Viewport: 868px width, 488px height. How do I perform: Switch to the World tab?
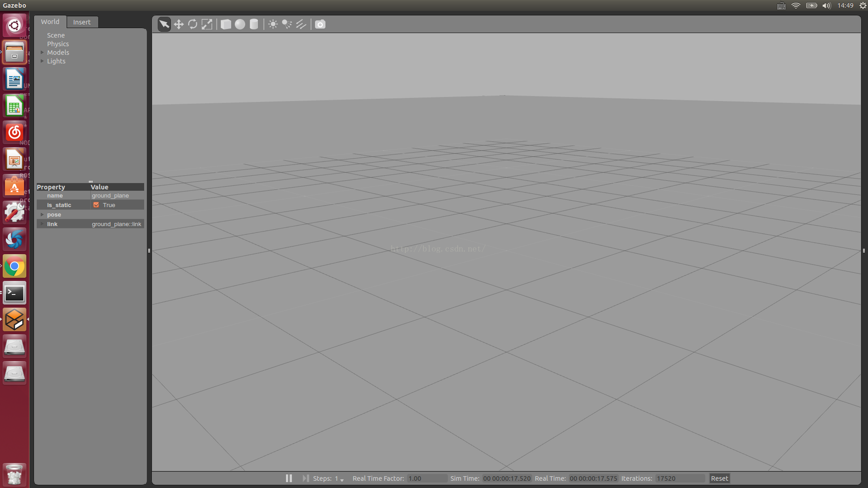coord(50,22)
